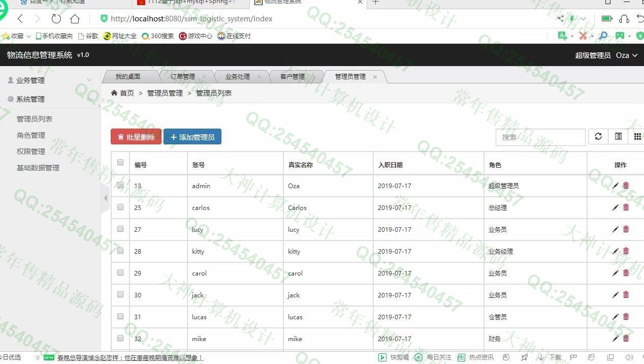
Task: Open the browser share icon
Action: tap(560, 19)
